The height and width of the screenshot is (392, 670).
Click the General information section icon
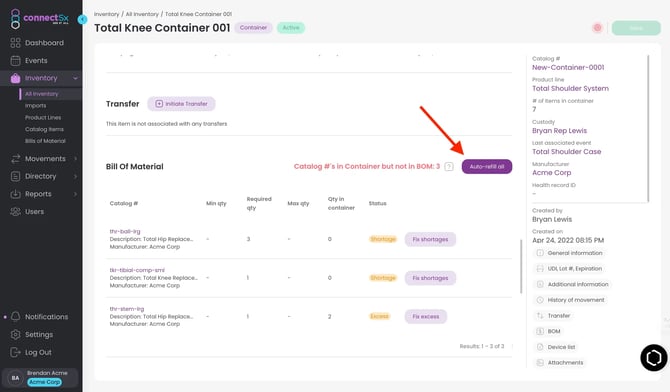pos(540,253)
